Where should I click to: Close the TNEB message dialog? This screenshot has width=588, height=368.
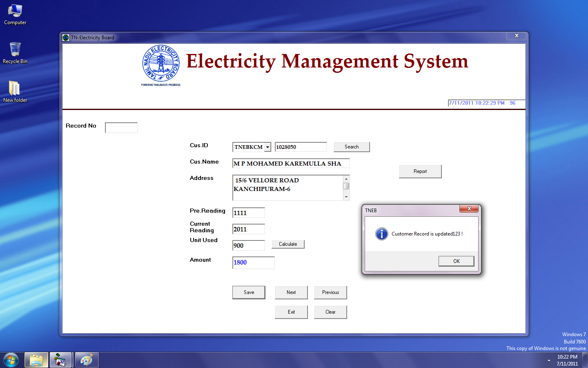[x=469, y=209]
